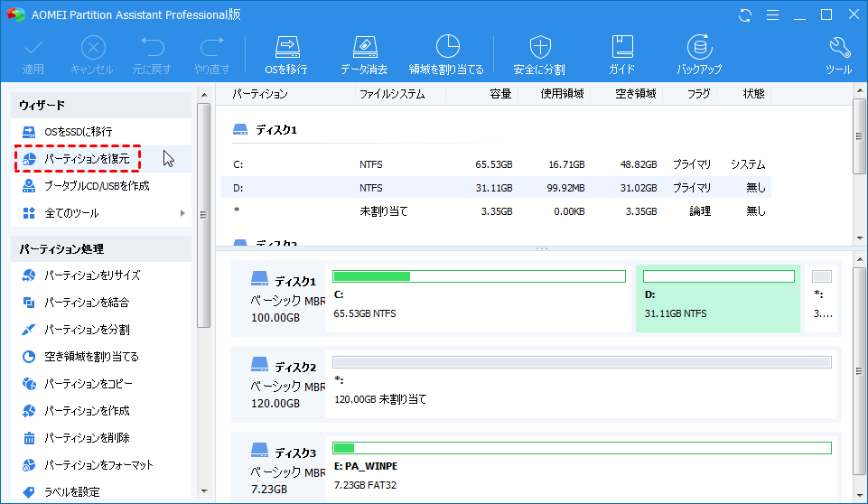Click the キャンセル (Cancel) toolbar icon
This screenshot has width=868, height=504.
pos(92,55)
